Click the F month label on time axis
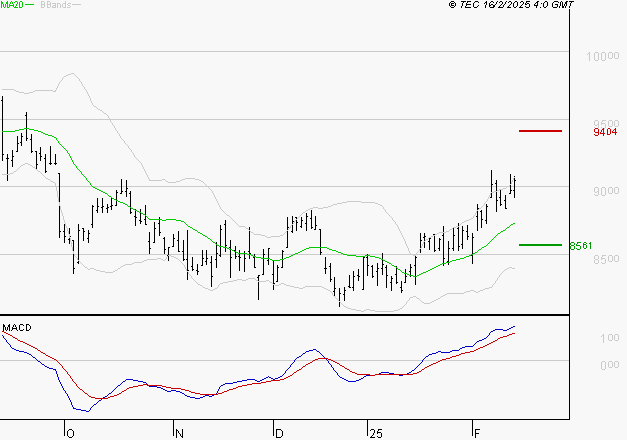The width and height of the screenshot is (627, 440). coord(477,434)
